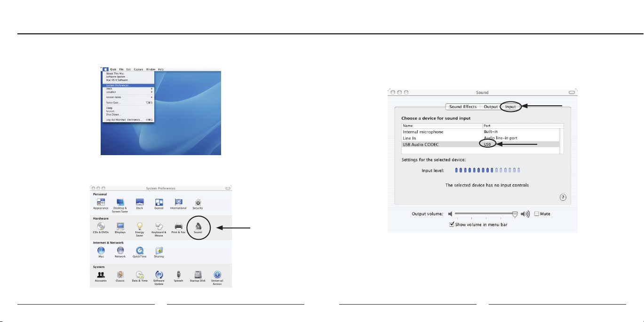The height and width of the screenshot is (322, 644).
Task: Open Startup Disk preferences
Action: (x=198, y=276)
